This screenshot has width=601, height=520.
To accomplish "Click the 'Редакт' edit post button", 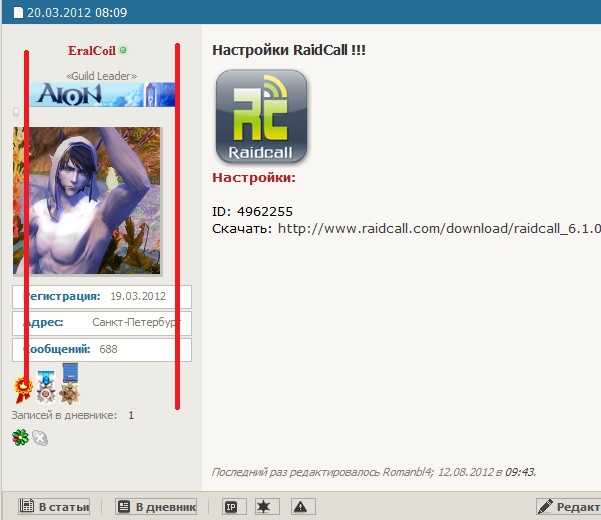I will pyautogui.click(x=568, y=507).
